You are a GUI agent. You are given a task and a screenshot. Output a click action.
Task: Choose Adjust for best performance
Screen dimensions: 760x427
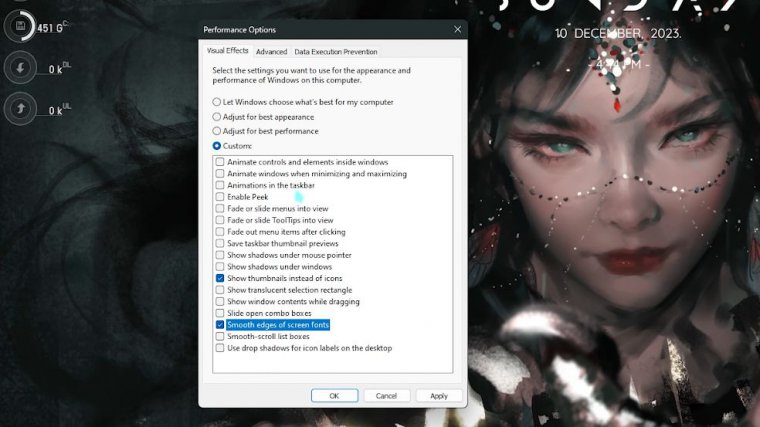coord(217,131)
